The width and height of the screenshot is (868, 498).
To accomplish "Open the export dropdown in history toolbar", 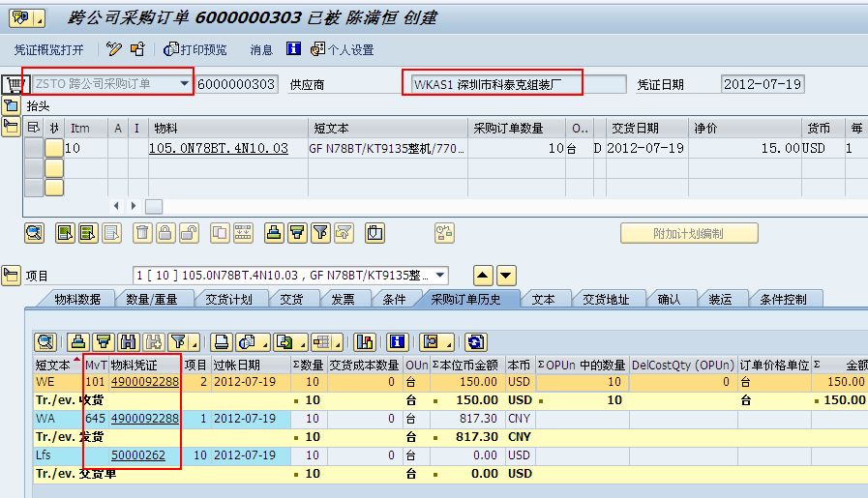I will (x=302, y=344).
